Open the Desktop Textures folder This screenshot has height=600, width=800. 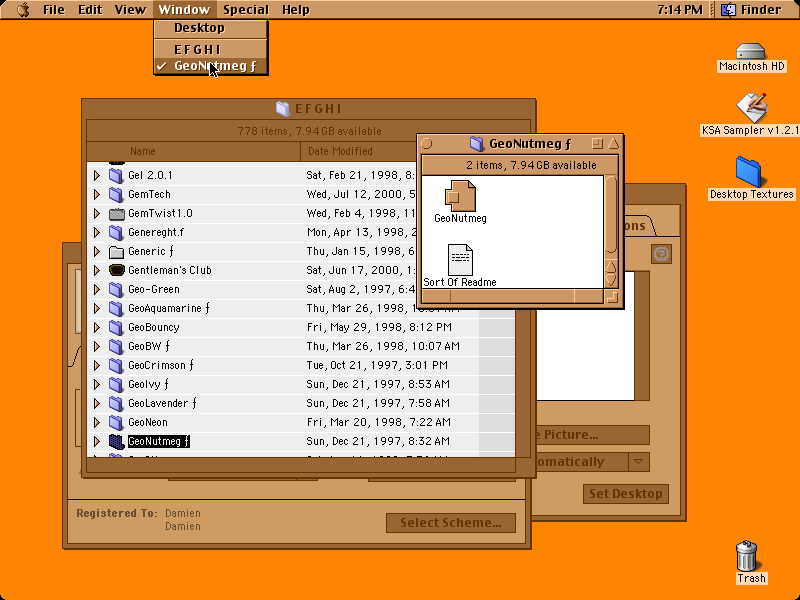click(x=748, y=172)
